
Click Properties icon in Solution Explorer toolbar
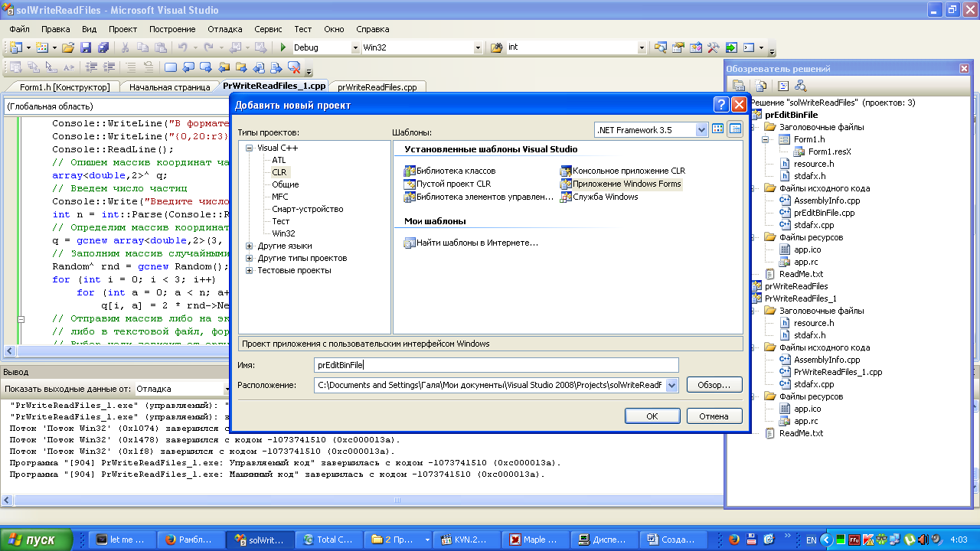(739, 86)
